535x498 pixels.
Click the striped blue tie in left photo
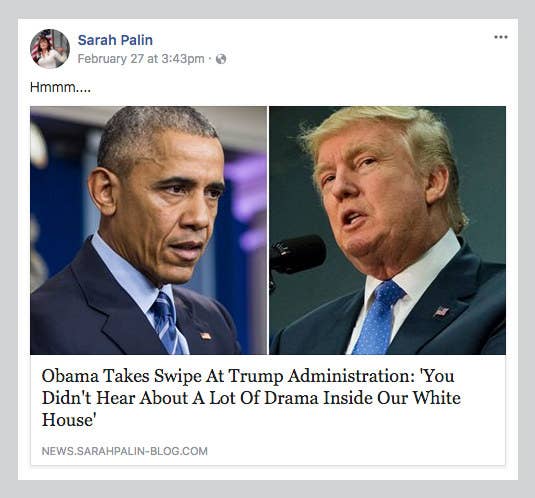pyautogui.click(x=168, y=323)
